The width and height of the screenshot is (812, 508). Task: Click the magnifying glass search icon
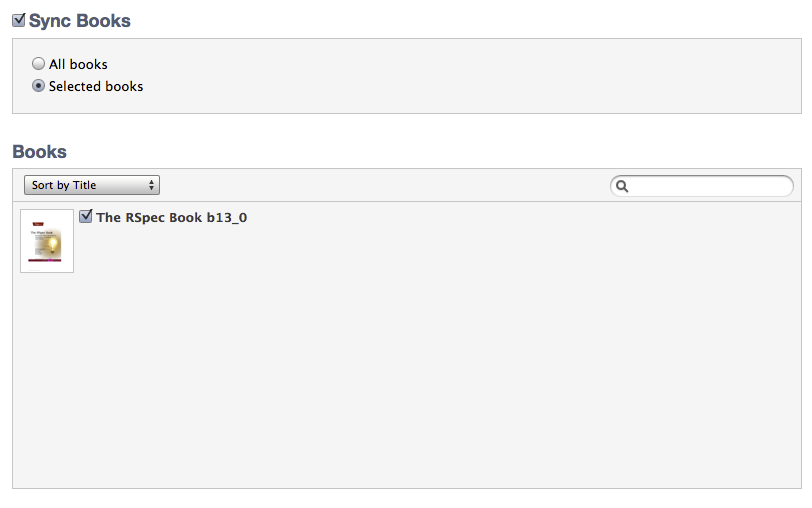click(622, 186)
